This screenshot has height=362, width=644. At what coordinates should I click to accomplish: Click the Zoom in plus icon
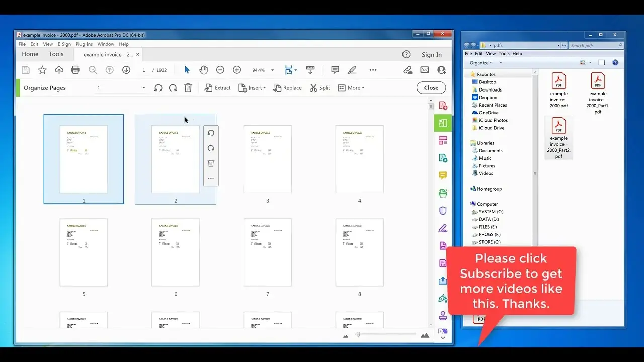pos(237,70)
